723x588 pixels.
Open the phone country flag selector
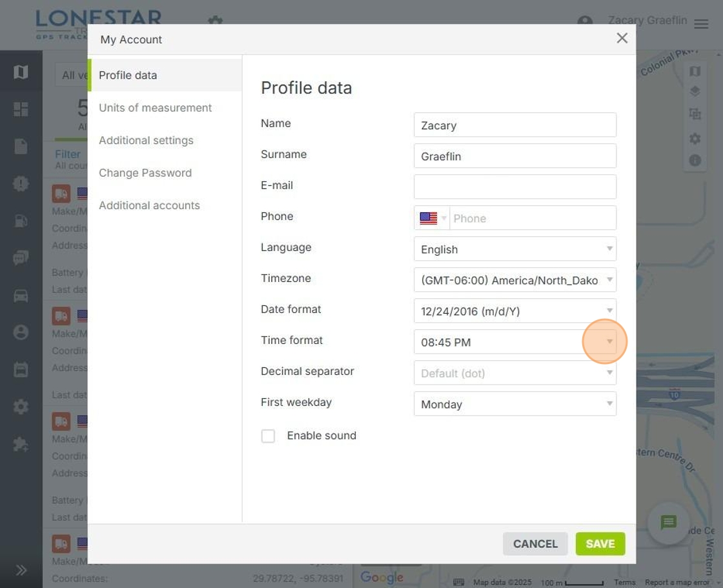coord(433,218)
